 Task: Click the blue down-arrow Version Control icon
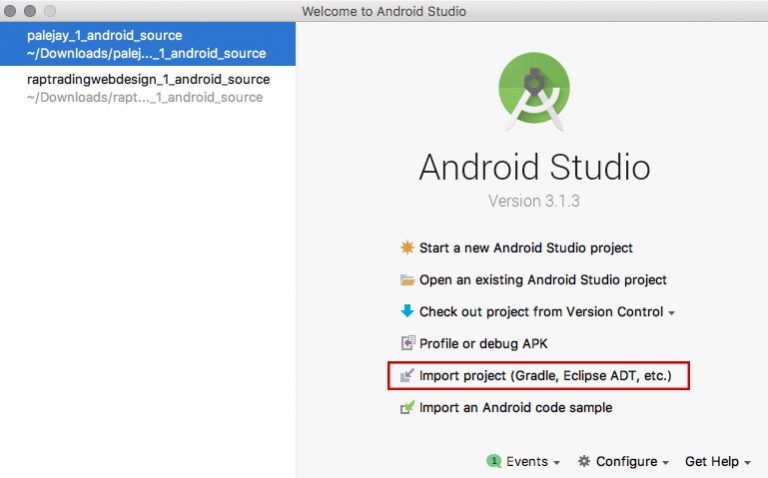407,312
